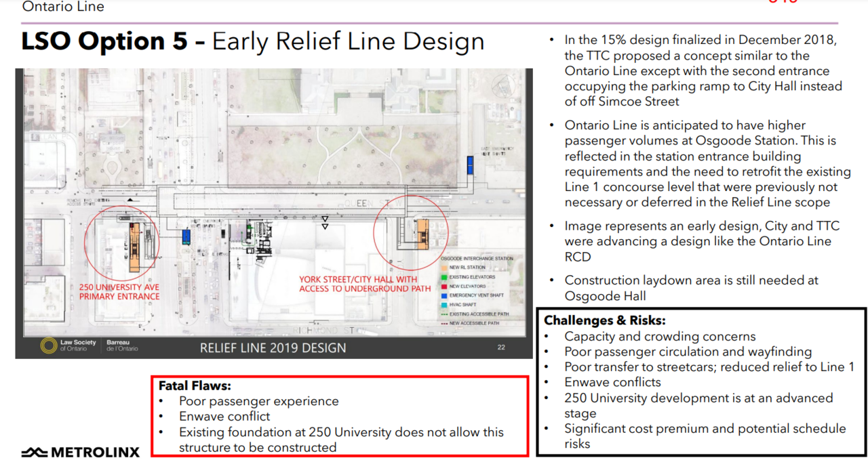The height and width of the screenshot is (462, 868).
Task: Click orange station box at York Street entrance
Action: click(423, 233)
